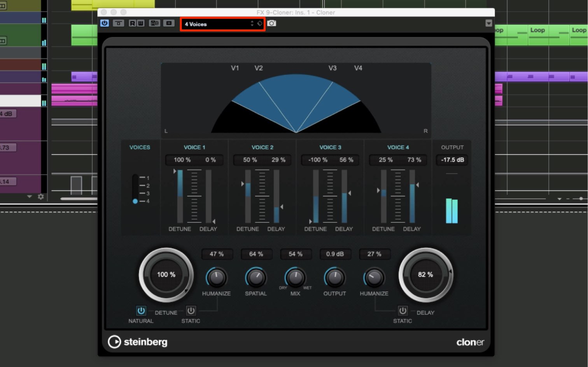Click the zoom slider at right of the project window
The width and height of the screenshot is (588, 367).
coord(581,199)
